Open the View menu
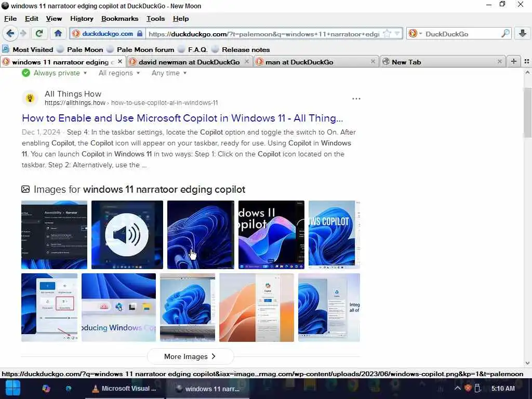 pyautogui.click(x=54, y=19)
